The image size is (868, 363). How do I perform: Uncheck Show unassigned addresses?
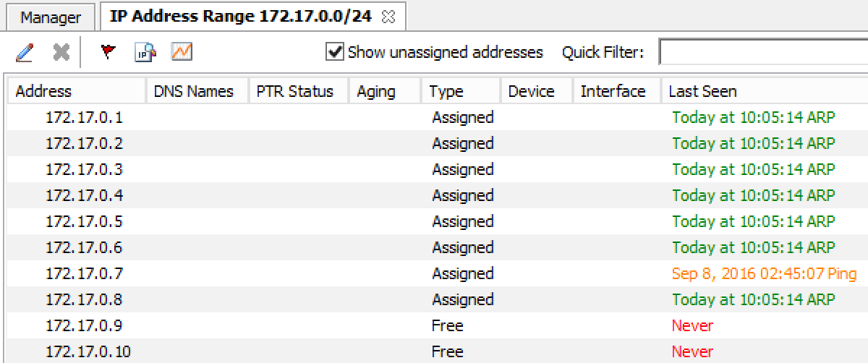click(x=335, y=52)
